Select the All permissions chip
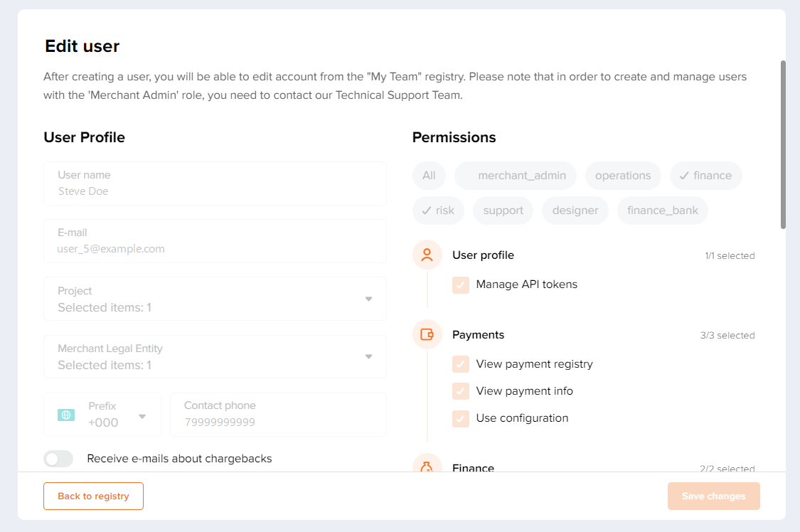 point(429,176)
